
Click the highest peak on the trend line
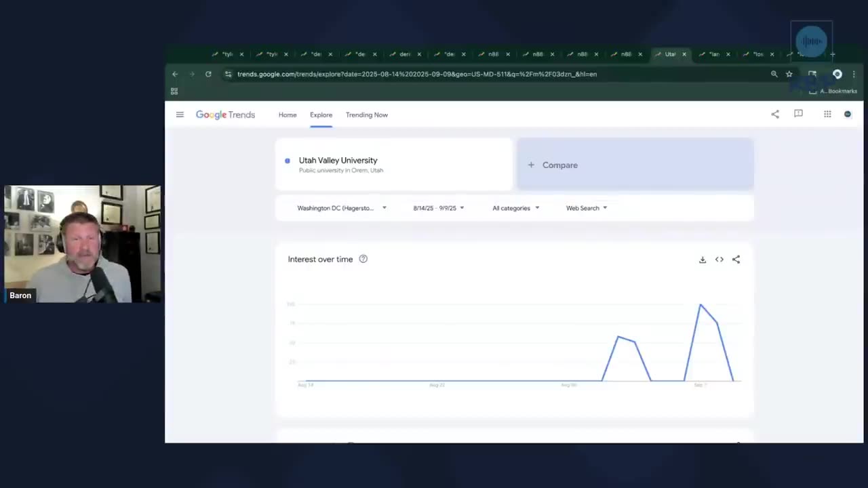[701, 305]
